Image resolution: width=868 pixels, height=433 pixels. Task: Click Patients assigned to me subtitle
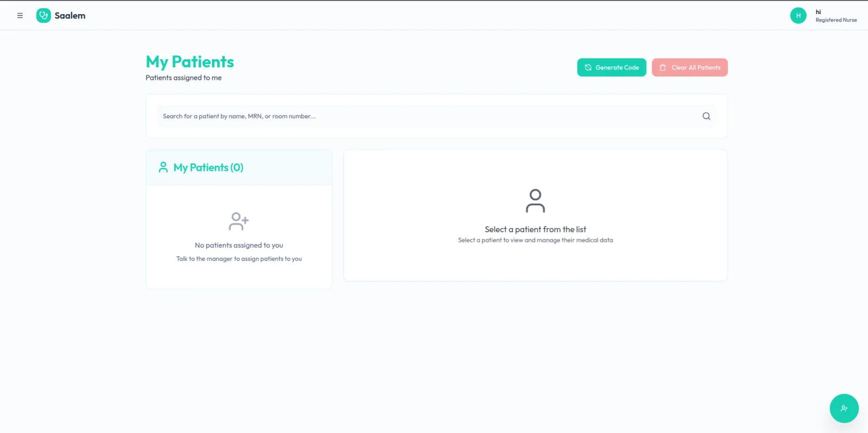click(183, 78)
